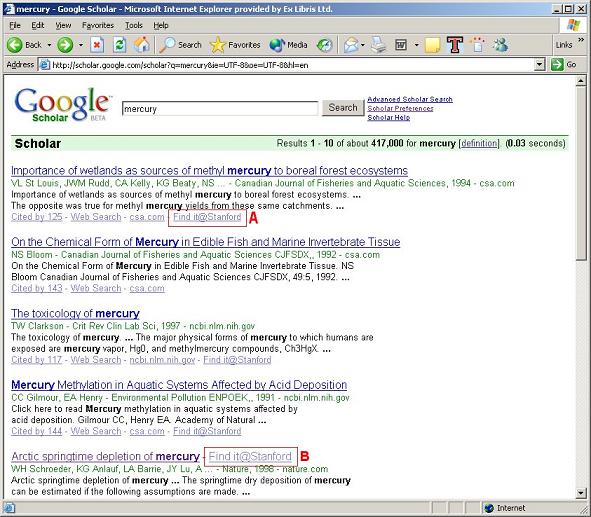Click the Back navigation button
Screen dimensions: 591x517
click(x=24, y=45)
